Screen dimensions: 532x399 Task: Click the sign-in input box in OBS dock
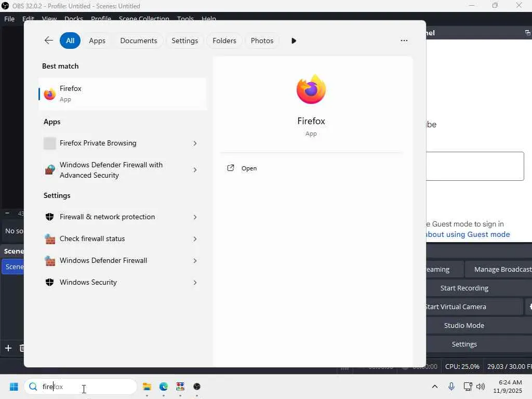point(475,166)
